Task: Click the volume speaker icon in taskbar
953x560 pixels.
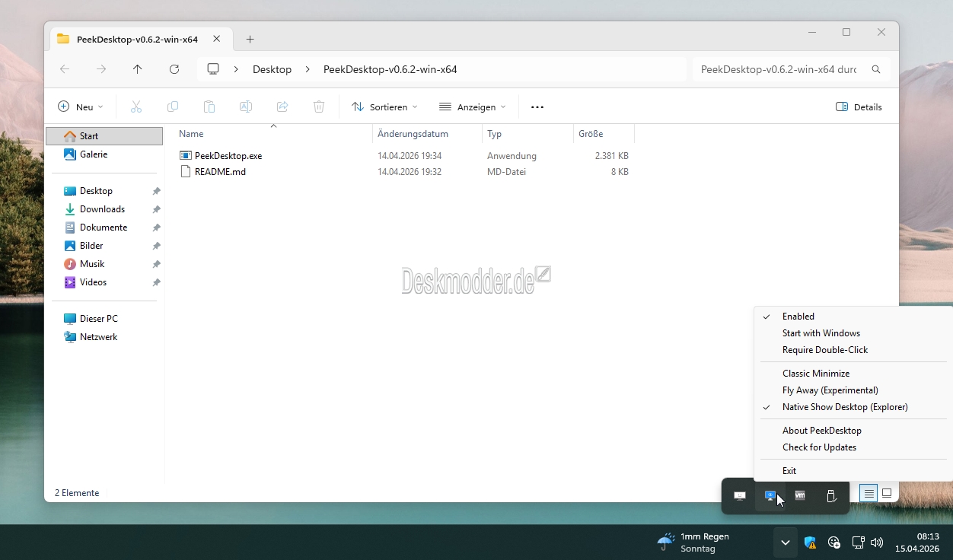Action: point(877,542)
